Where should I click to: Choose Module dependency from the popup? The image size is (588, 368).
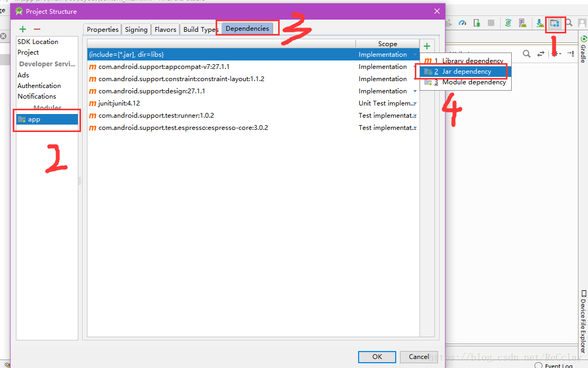tap(466, 82)
